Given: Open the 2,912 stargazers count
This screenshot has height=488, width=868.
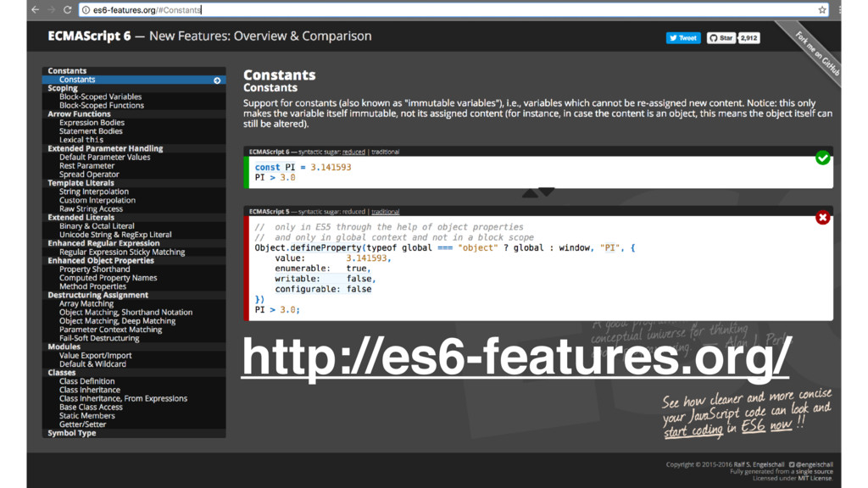Looking at the screenshot, I should click(748, 37).
